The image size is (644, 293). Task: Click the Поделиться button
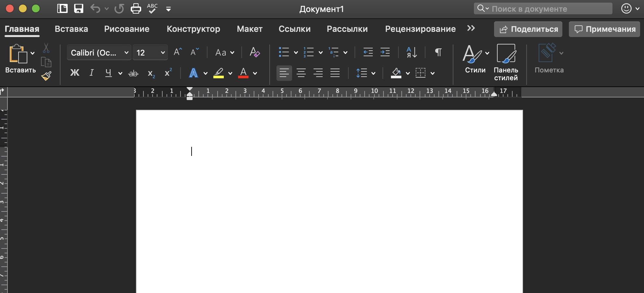tap(528, 29)
